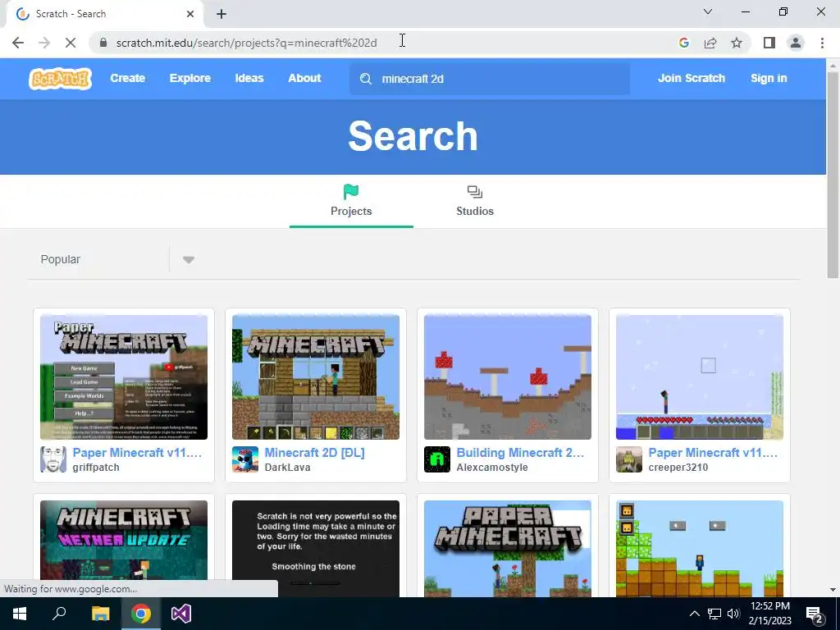Bookmark this page with the star icon
This screenshot has height=630, width=840.
click(x=737, y=43)
